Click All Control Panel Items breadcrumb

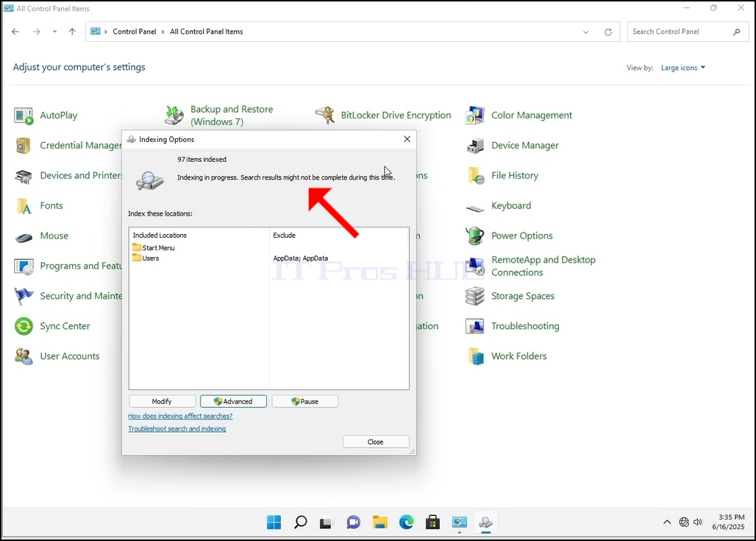point(207,32)
